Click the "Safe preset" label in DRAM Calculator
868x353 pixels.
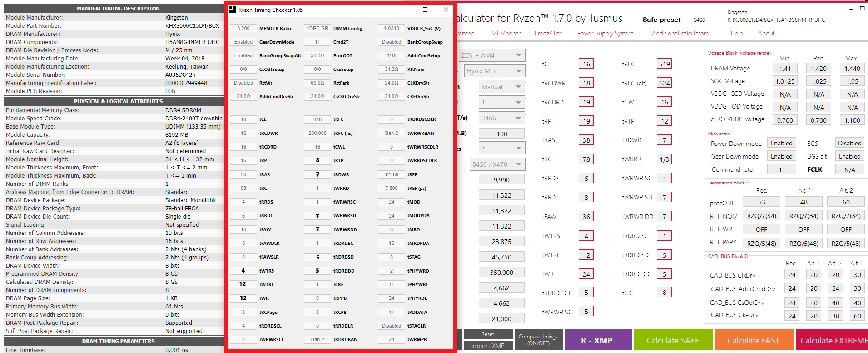point(661,20)
